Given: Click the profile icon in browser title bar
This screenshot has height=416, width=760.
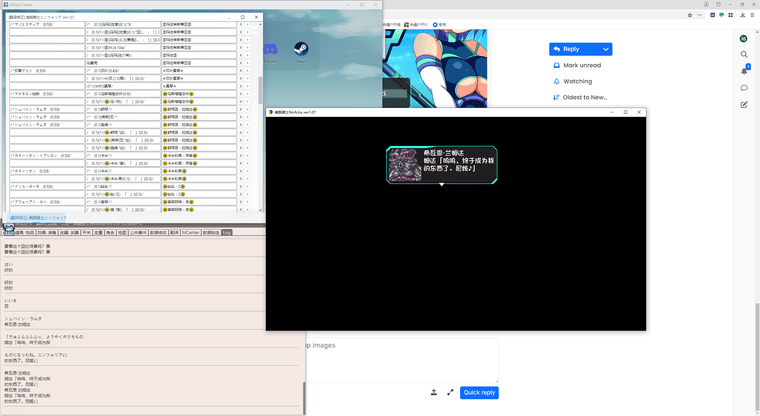Looking at the screenshot, I should (706, 4).
